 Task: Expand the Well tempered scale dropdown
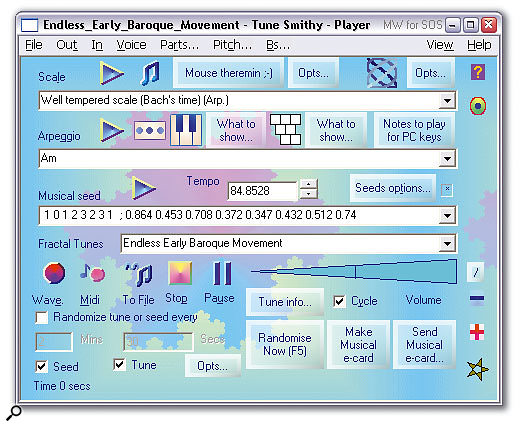click(x=447, y=100)
